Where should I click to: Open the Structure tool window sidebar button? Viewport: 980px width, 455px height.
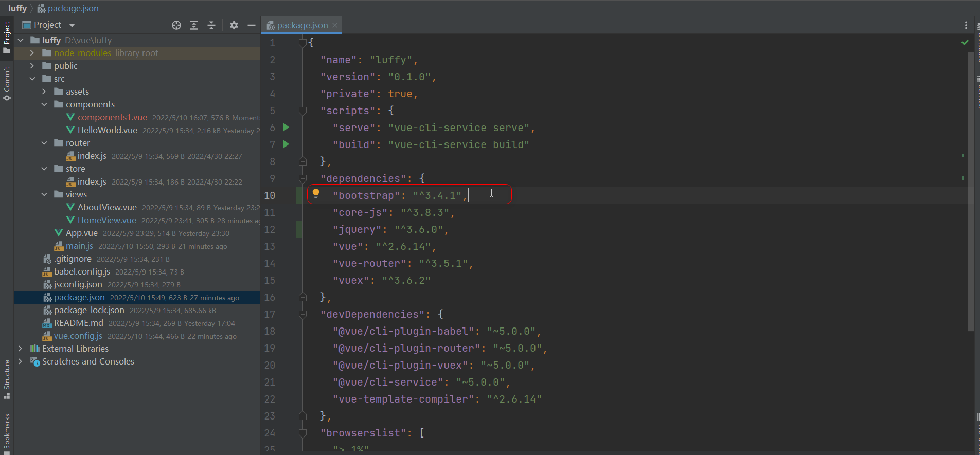click(x=7, y=379)
